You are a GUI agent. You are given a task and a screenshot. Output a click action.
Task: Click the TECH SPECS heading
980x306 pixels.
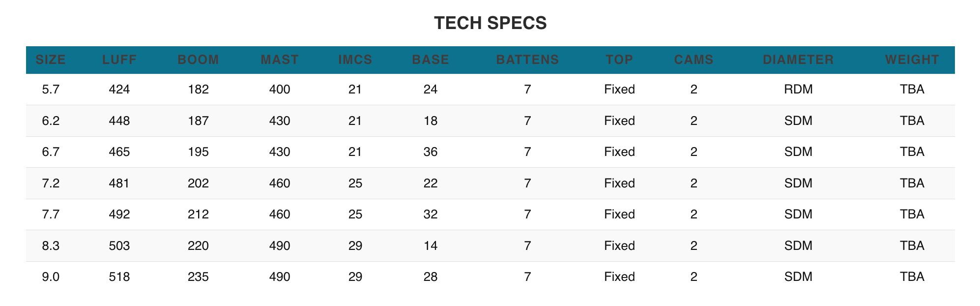tap(490, 23)
